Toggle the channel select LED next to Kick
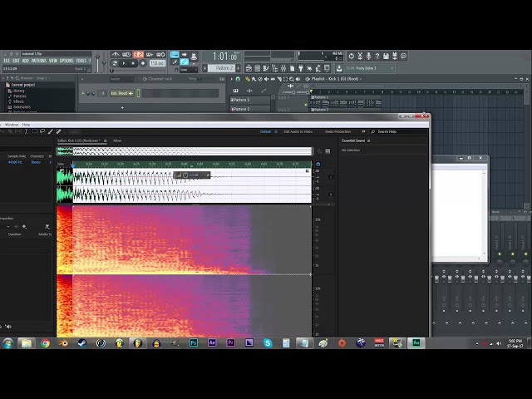 139,93
